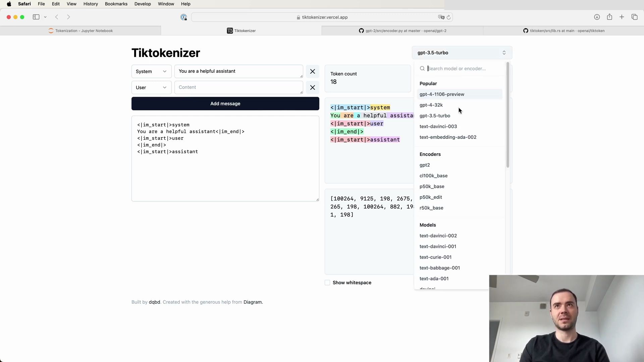Open the Help menu
The image size is (644, 362).
tap(185, 4)
